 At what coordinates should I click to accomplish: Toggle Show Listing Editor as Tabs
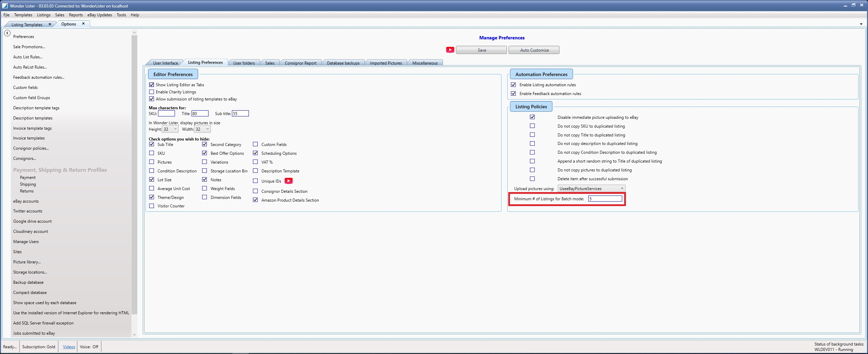(152, 85)
